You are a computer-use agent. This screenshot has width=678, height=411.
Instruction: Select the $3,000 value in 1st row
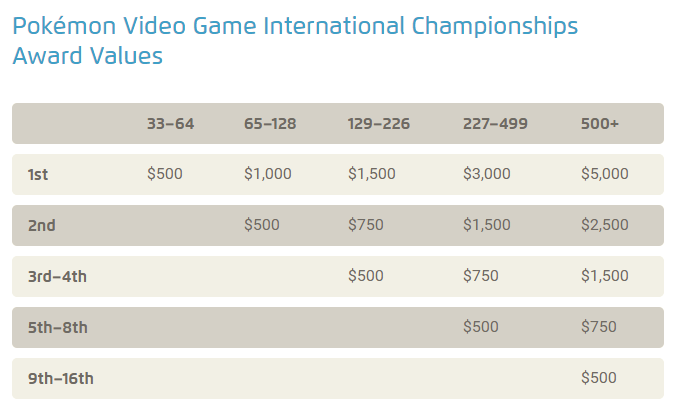click(x=486, y=174)
